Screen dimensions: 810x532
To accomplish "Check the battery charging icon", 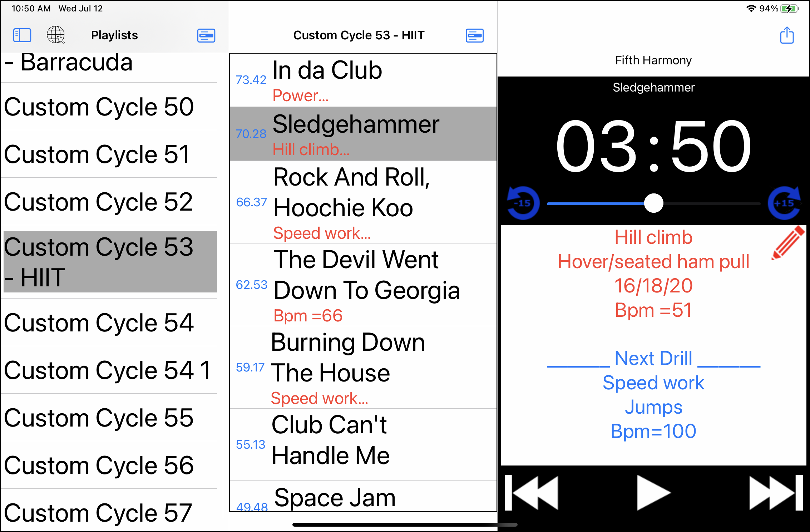I will click(x=789, y=9).
